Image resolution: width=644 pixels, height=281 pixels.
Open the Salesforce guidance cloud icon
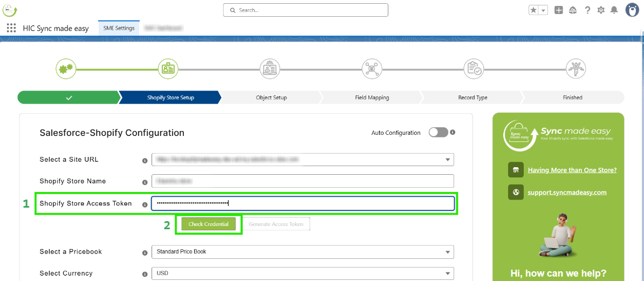(x=573, y=10)
